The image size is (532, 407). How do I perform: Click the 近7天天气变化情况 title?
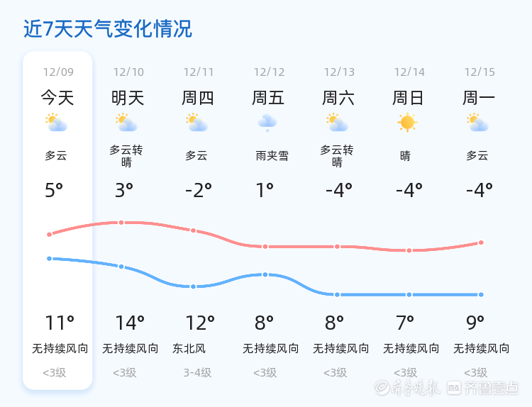(108, 29)
